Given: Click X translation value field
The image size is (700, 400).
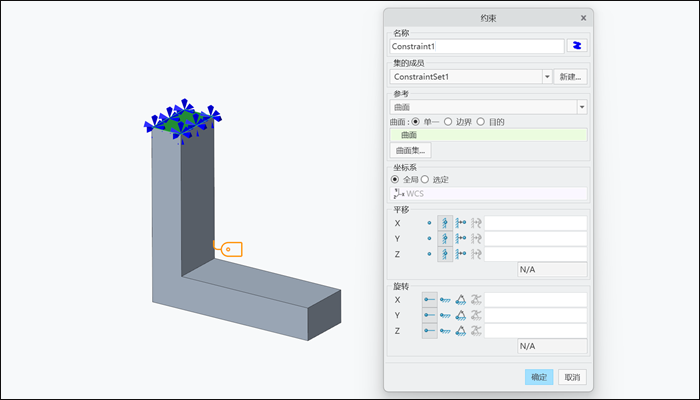Looking at the screenshot, I should point(535,223).
